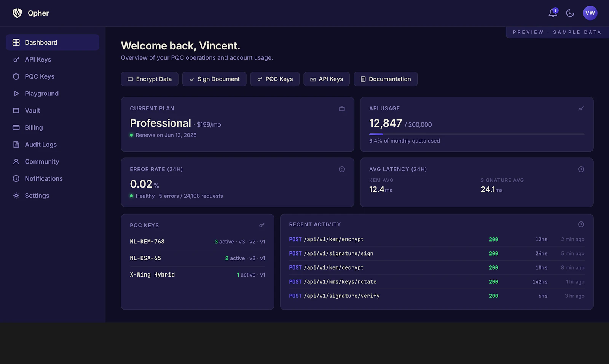Click the key icon in PQC Keys card
Viewport: 609px width, 364px height.
coord(262,225)
